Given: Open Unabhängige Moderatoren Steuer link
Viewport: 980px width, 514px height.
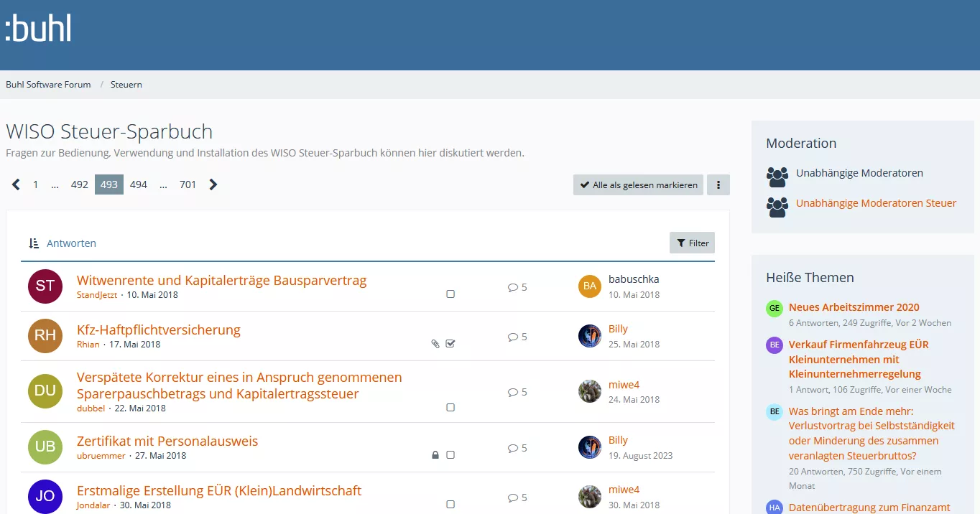Looking at the screenshot, I should (876, 203).
